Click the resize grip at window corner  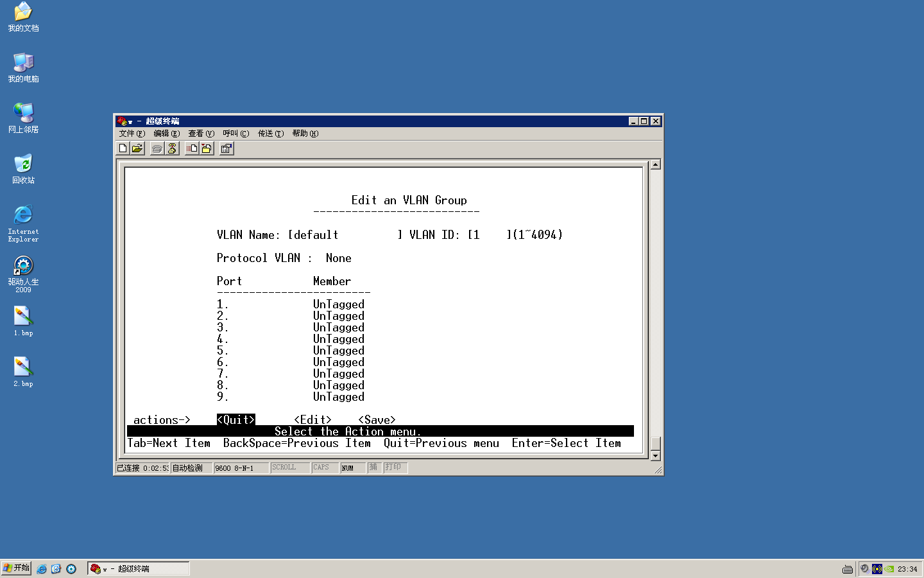[658, 470]
